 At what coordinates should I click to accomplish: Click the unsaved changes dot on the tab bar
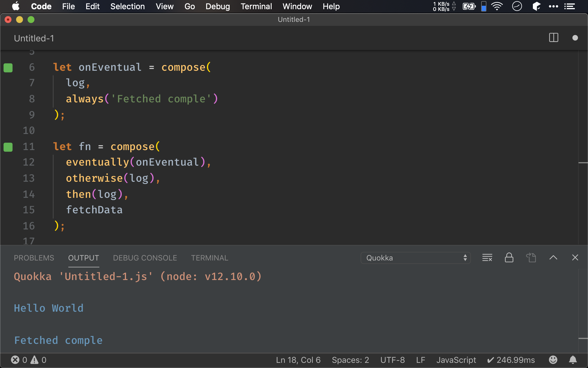(x=575, y=38)
